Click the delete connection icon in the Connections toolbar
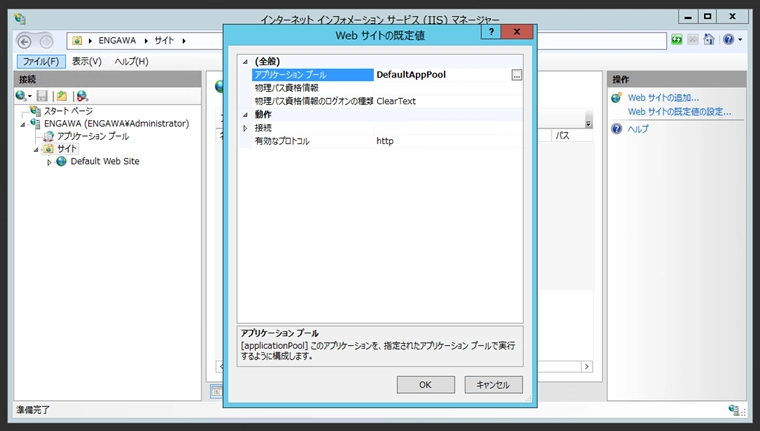The image size is (760, 431). coord(82,96)
